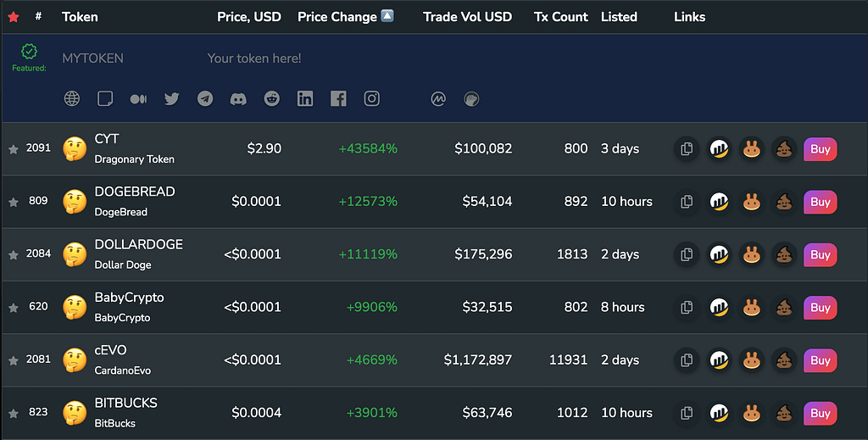Favorite the CYT token star

click(x=14, y=149)
